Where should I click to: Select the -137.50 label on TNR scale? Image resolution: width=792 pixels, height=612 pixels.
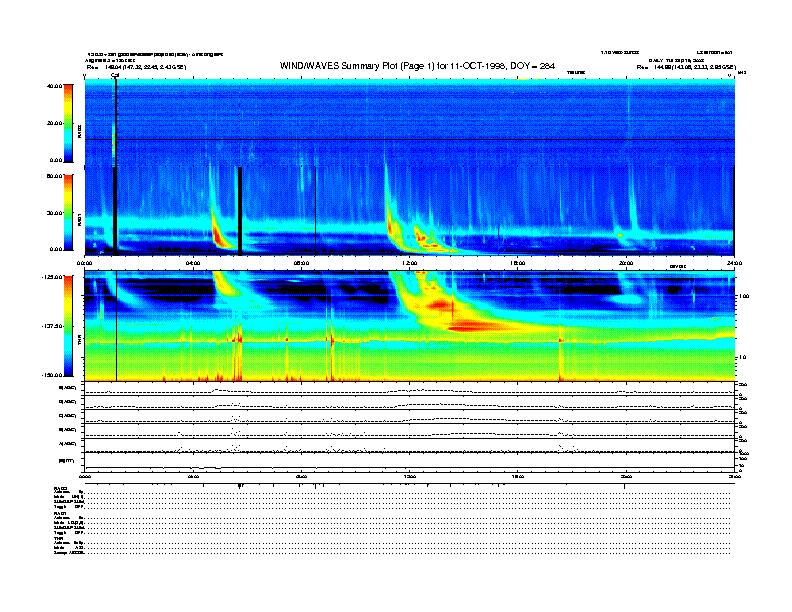click(x=52, y=326)
